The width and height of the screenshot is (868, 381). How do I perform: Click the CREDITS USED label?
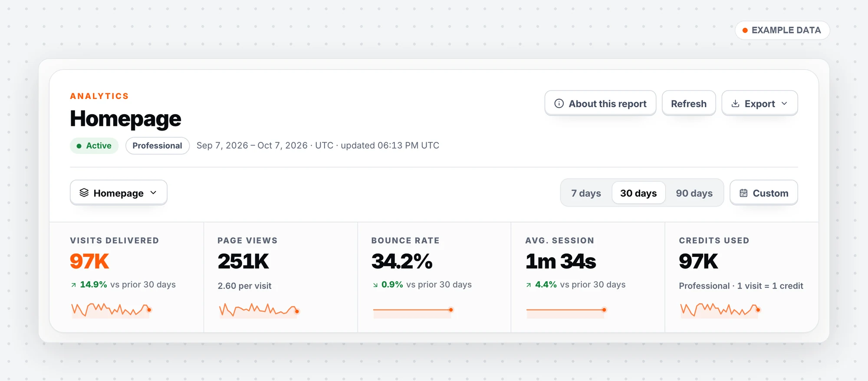click(x=714, y=240)
